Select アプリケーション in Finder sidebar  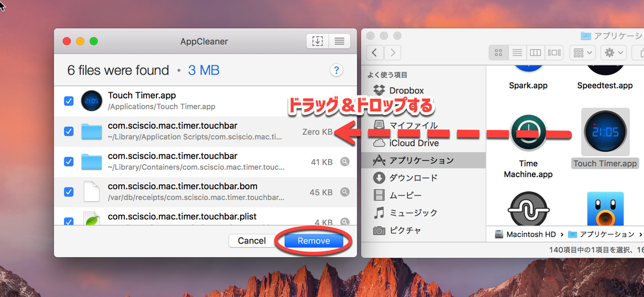423,161
